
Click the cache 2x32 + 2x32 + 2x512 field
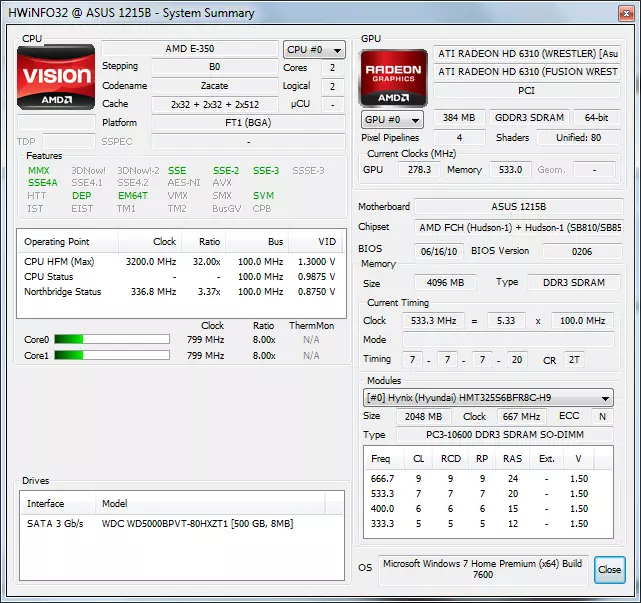click(x=215, y=105)
